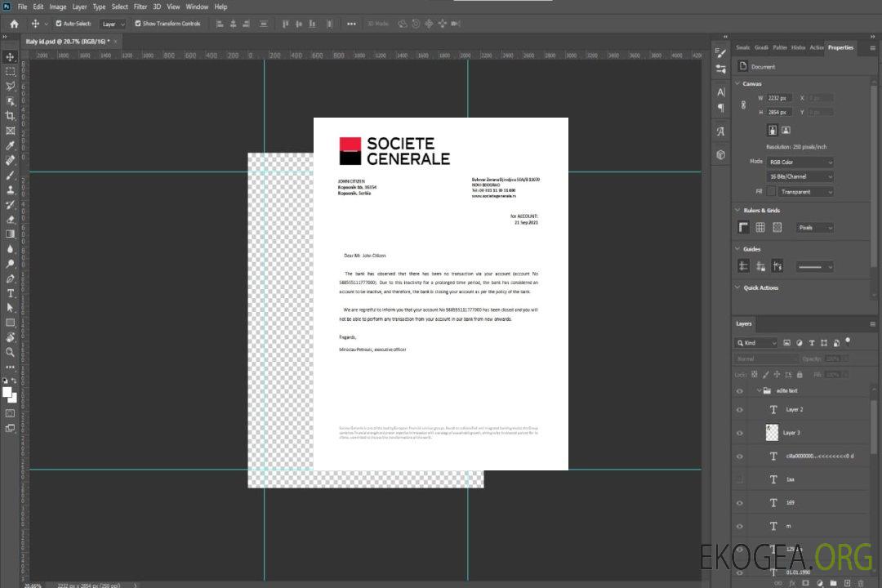Select the Hand tool
Image resolution: width=882 pixels, height=588 pixels.
10,337
